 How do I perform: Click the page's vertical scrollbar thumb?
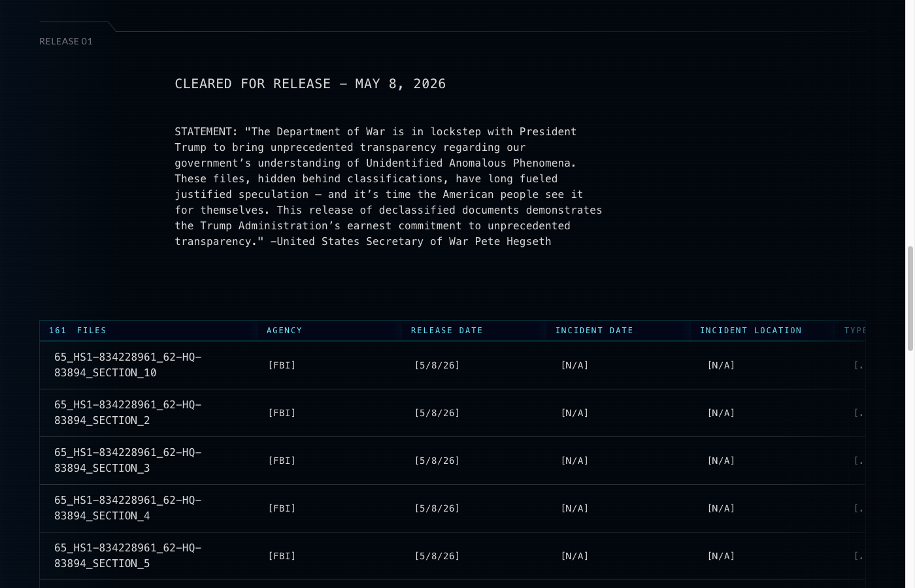tap(910, 299)
